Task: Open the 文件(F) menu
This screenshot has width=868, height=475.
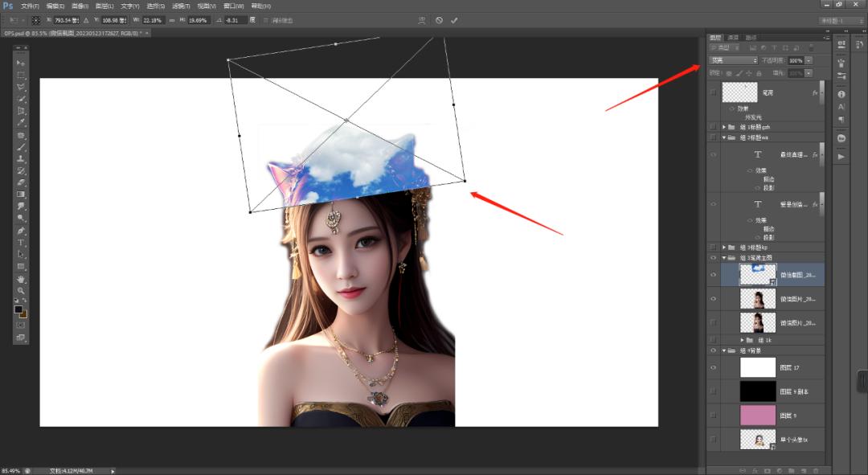Action: coord(31,6)
